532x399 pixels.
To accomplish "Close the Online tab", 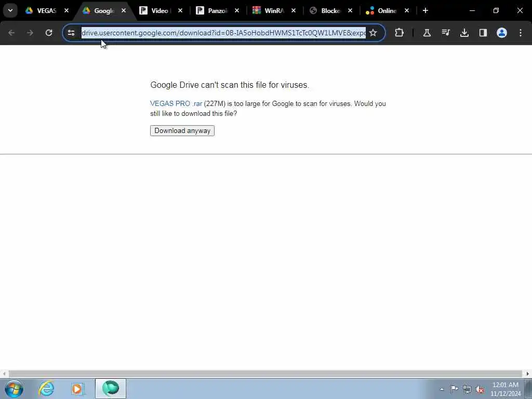I will (x=407, y=10).
